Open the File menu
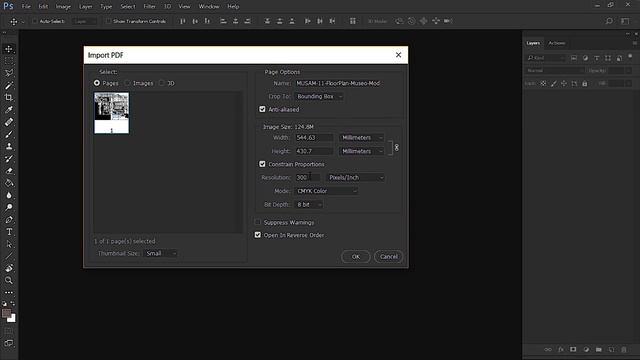This screenshot has width=640, height=360. [26, 7]
